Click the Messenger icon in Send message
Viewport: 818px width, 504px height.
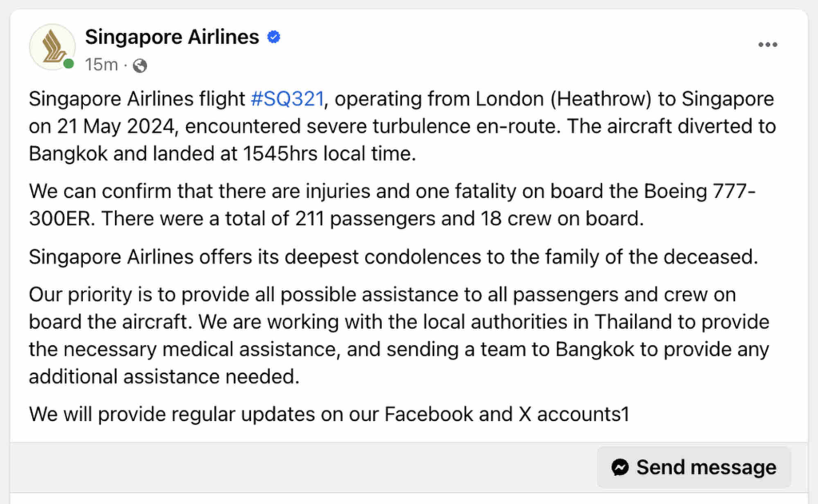point(620,467)
